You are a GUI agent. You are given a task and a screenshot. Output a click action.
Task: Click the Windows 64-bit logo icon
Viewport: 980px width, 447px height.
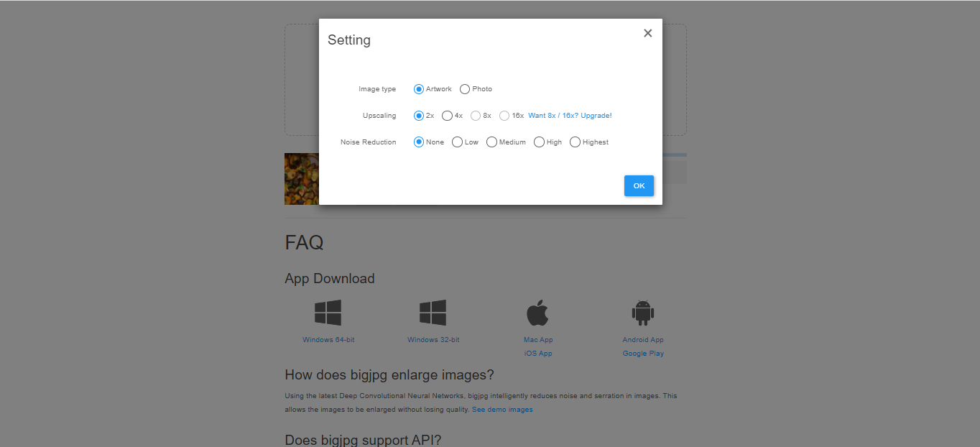pos(328,313)
